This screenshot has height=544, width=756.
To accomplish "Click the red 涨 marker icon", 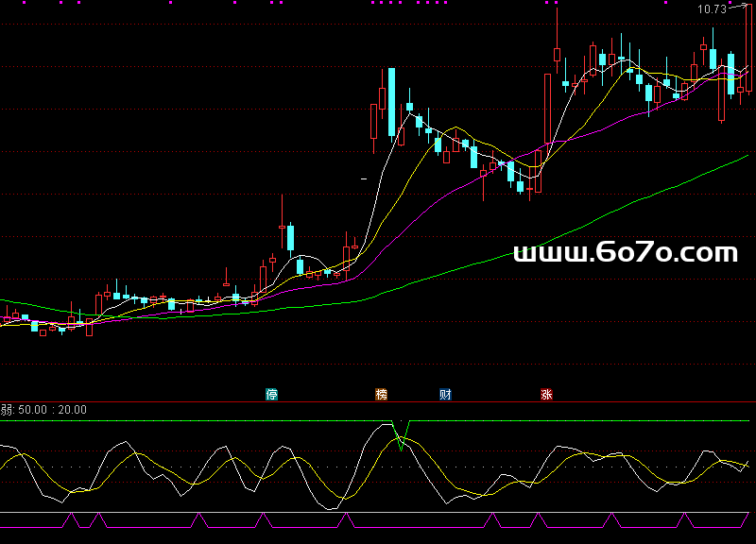I will click(546, 394).
